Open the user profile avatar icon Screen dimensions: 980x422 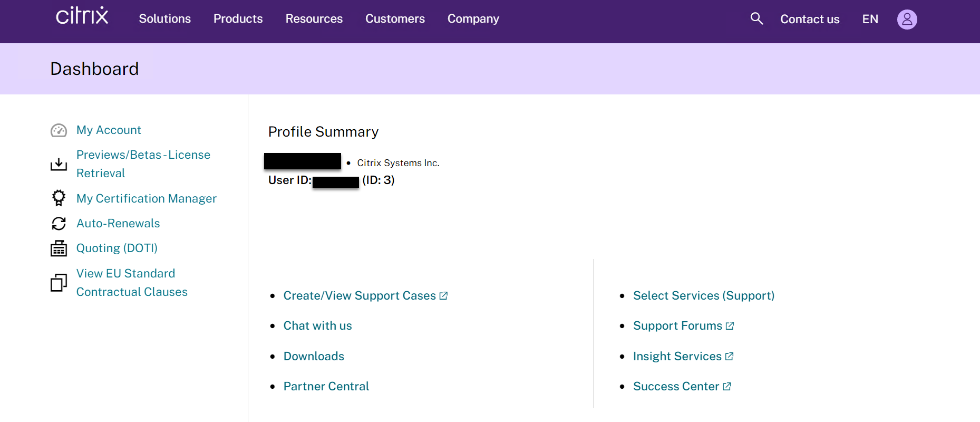(907, 20)
